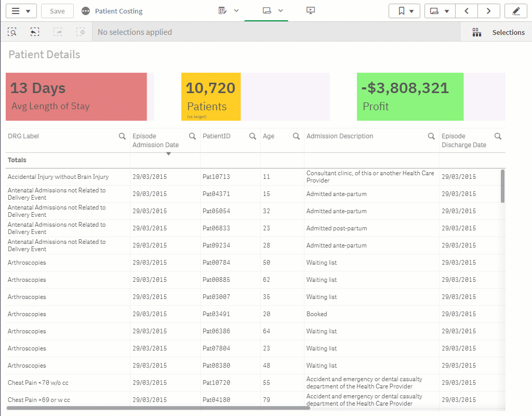
Task: Click the Totals row label
Action: [17, 160]
